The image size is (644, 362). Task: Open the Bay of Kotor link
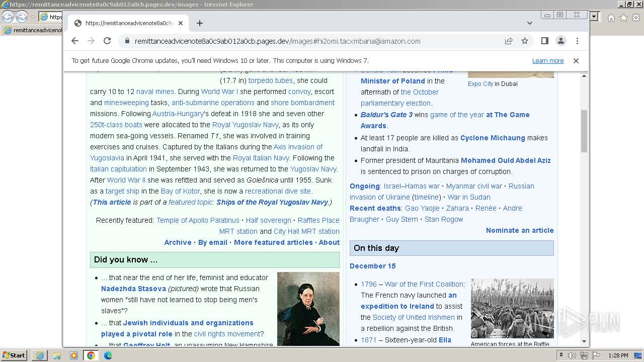pyautogui.click(x=180, y=191)
